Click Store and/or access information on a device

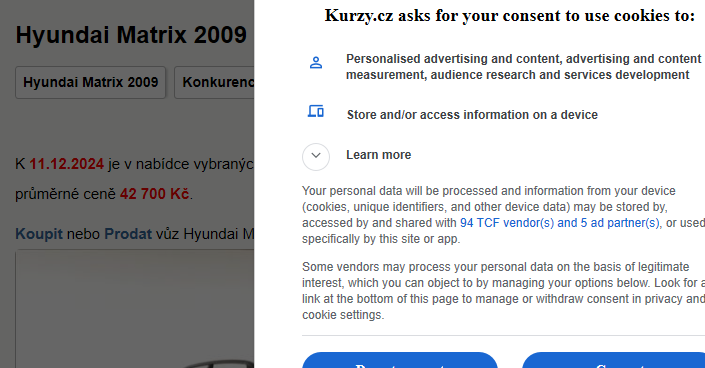[x=472, y=115]
